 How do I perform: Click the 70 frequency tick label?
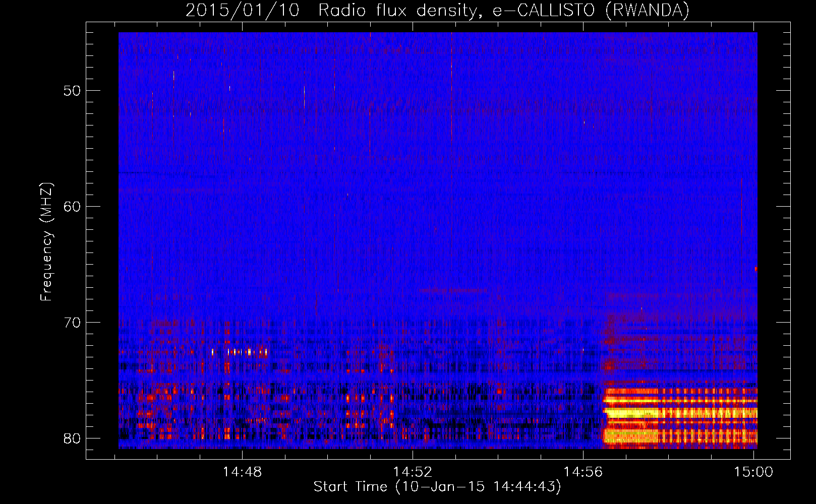pos(72,323)
